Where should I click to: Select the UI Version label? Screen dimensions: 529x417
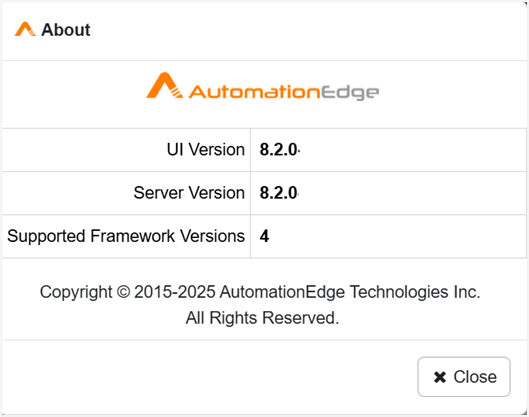click(206, 149)
